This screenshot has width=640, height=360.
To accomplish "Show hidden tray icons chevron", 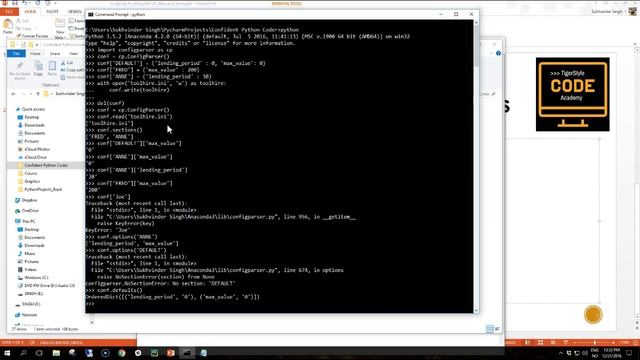I will (x=560, y=353).
